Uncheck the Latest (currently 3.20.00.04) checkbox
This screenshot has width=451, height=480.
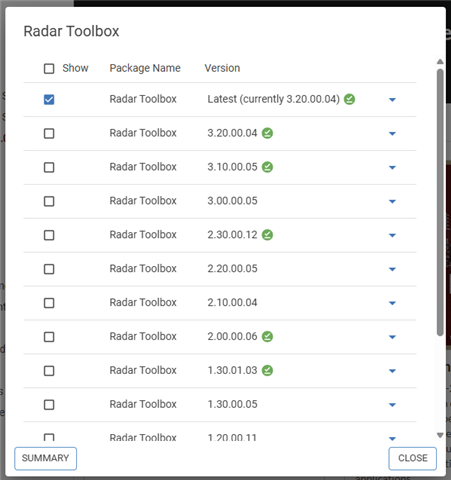coord(49,99)
